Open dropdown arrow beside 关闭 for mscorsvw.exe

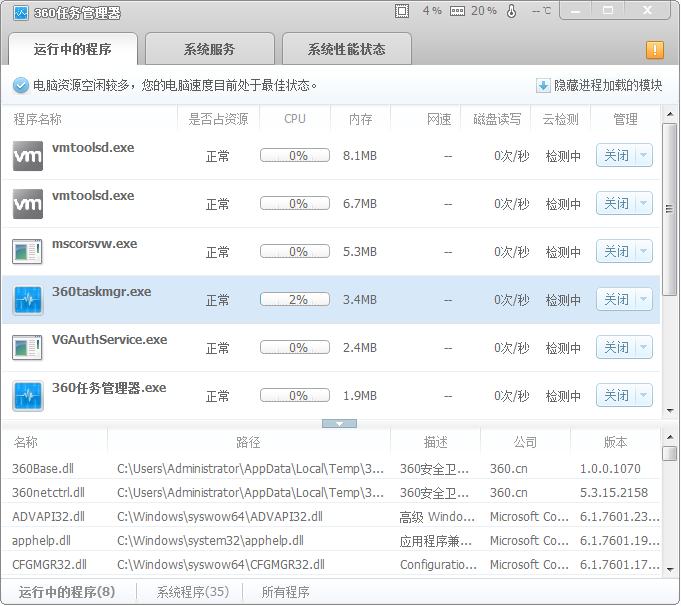tap(643, 251)
